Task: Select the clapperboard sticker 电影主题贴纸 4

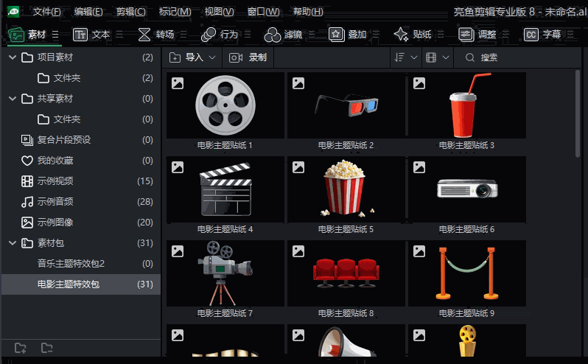Action: pyautogui.click(x=225, y=189)
